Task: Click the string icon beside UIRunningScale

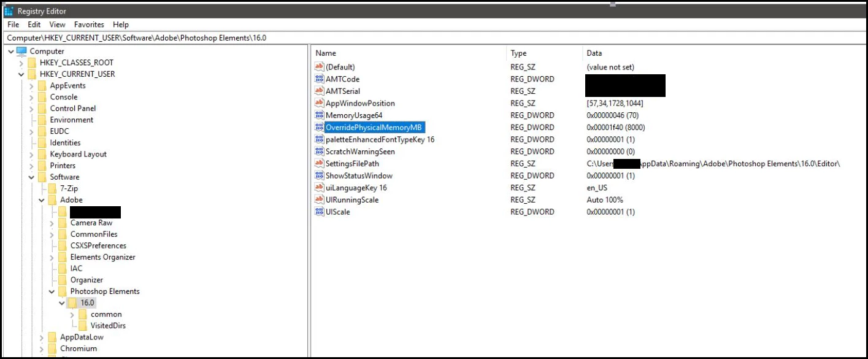Action: pos(319,199)
